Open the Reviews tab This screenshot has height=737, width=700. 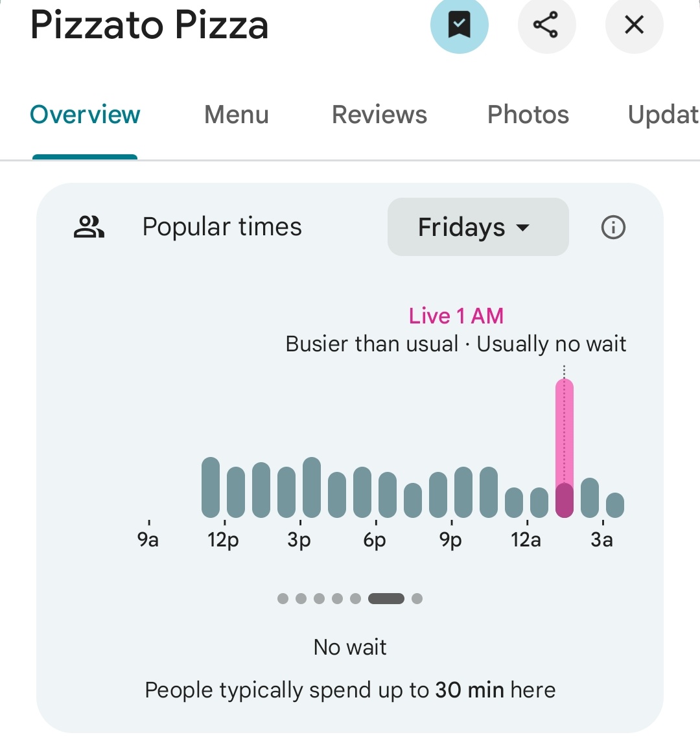coord(379,114)
